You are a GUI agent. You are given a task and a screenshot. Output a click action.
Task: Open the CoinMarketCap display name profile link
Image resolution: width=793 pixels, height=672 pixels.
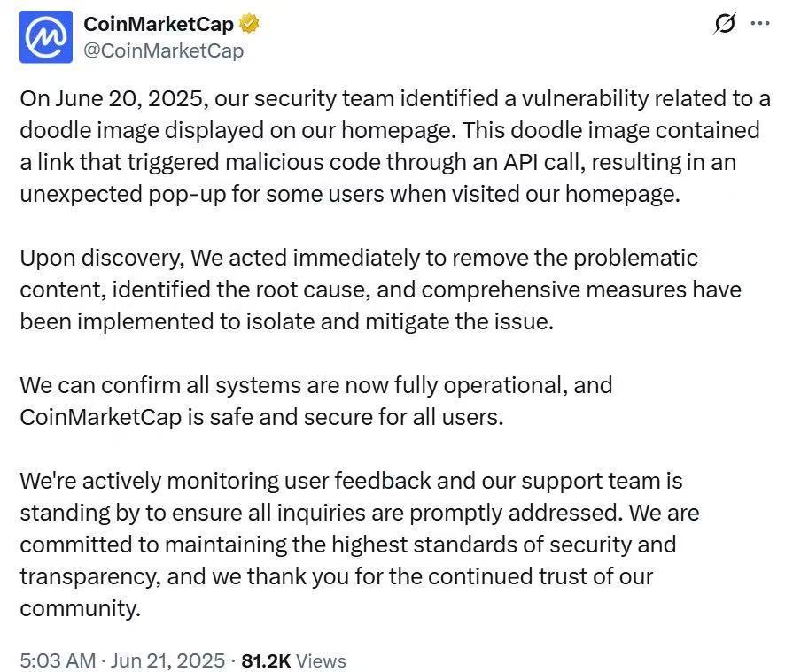pos(159,25)
